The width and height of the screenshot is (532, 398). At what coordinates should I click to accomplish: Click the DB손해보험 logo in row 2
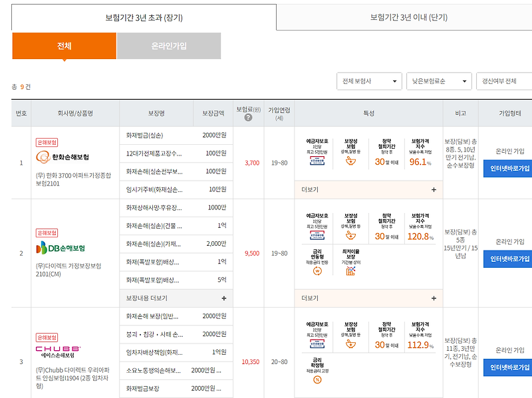[61, 248]
